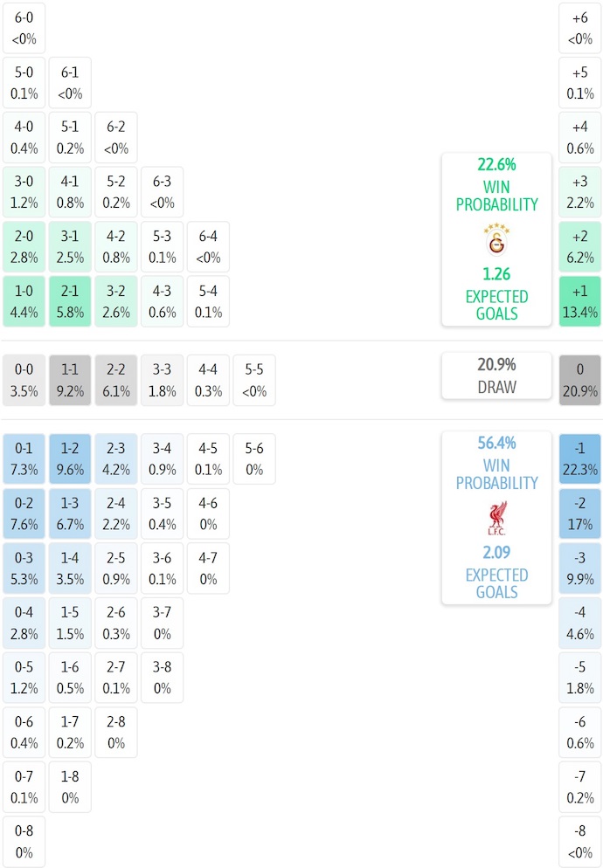This screenshot has width=603, height=868.
Task: Click the Galatasaray club crest icon
Action: click(x=496, y=238)
